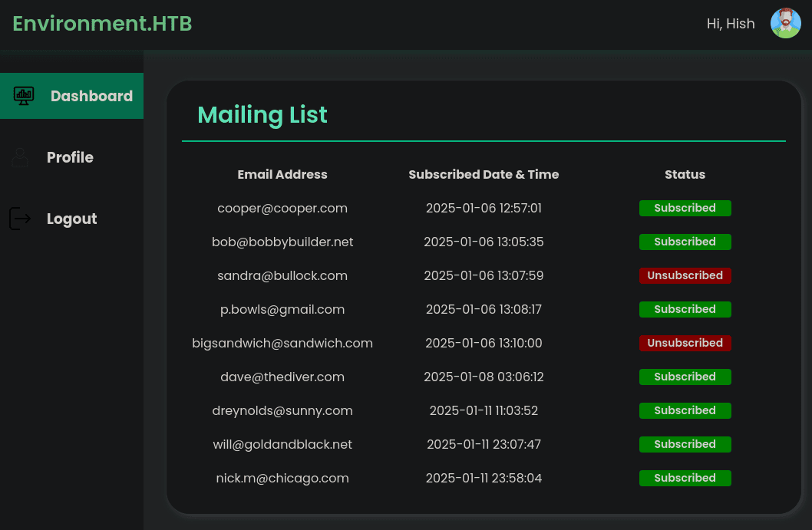
Task: Click the Subscribed badge for nick.m@chicago.com
Action: click(x=685, y=478)
